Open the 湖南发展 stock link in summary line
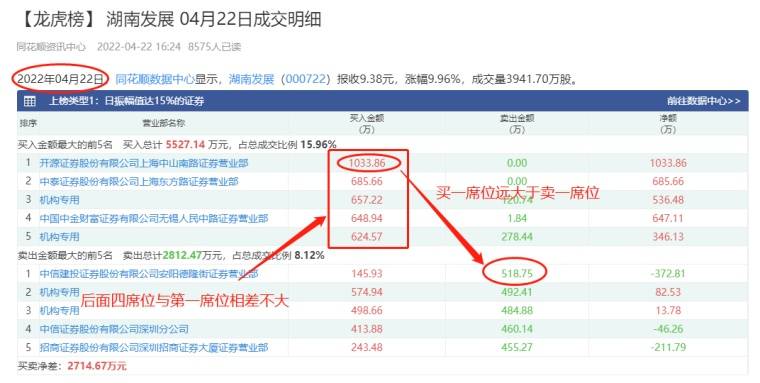Screen dimensions: 760x383 point(252,79)
